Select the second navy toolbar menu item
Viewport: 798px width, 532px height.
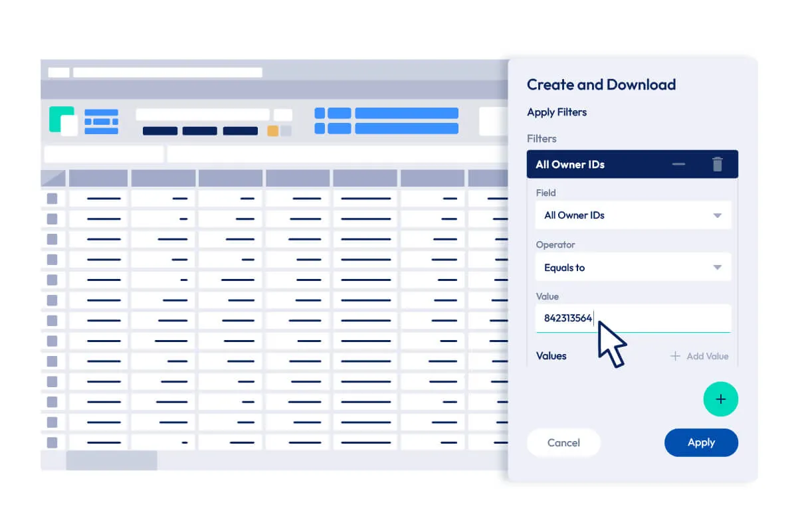click(x=200, y=131)
